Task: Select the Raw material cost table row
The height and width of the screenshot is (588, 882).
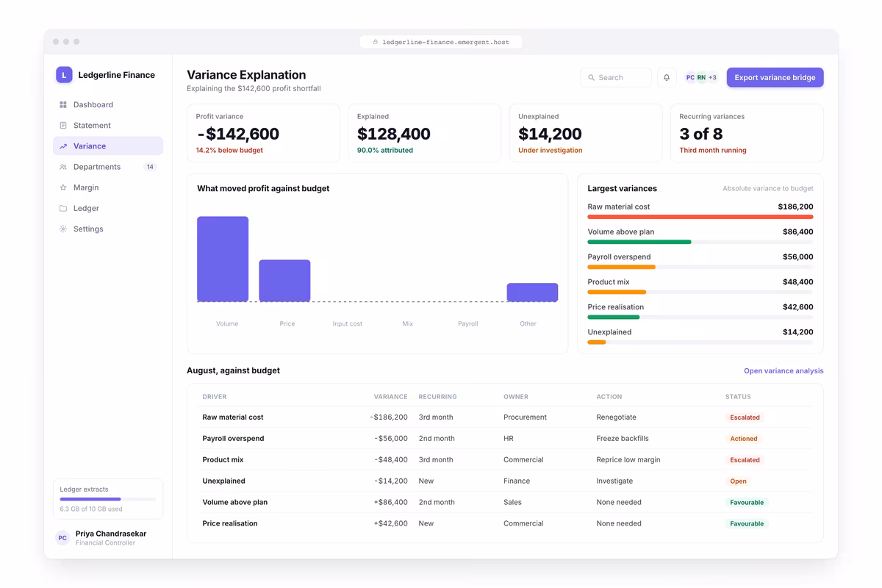Action: point(505,417)
